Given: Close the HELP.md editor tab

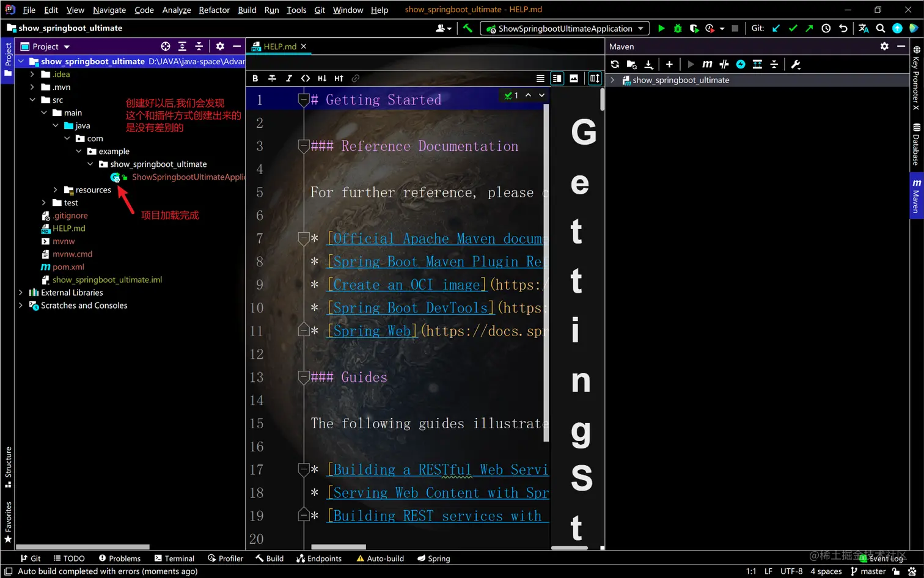Looking at the screenshot, I should click(304, 46).
